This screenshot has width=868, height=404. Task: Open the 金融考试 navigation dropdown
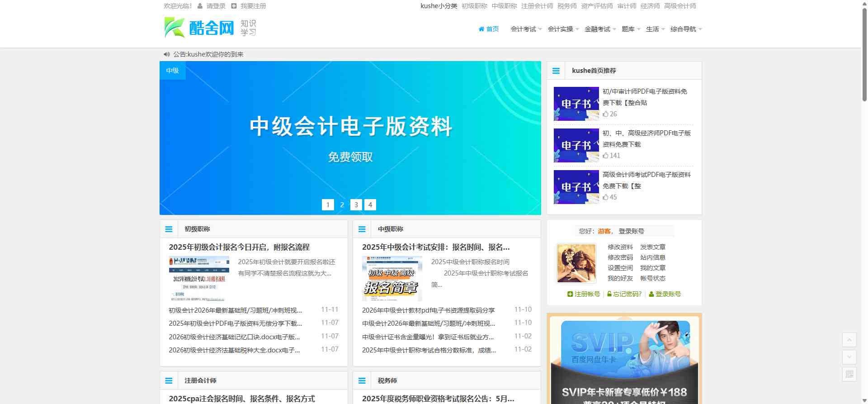600,29
